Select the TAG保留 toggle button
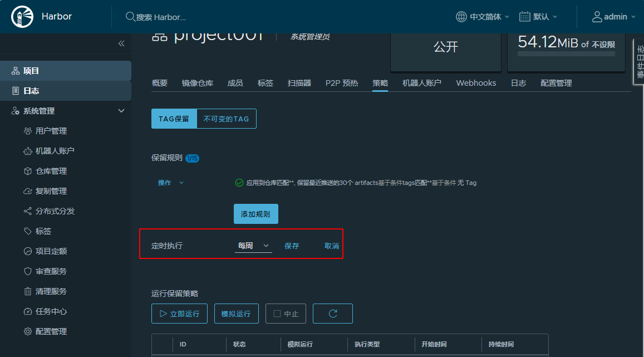The image size is (644, 357). tap(174, 119)
